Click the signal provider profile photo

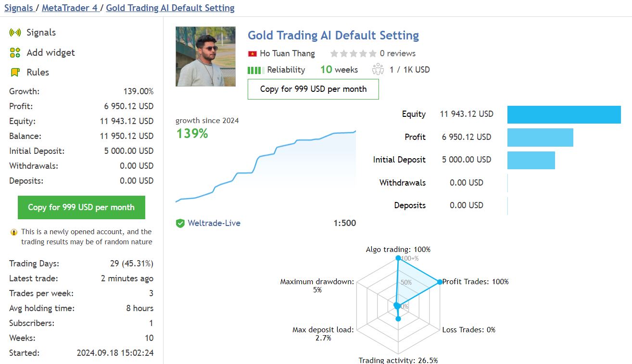point(205,56)
